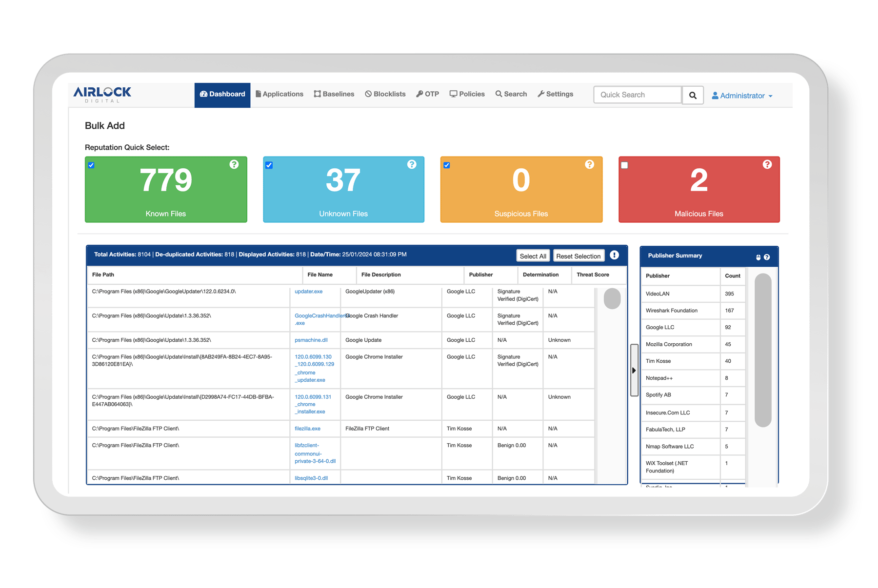This screenshot has width=878, height=588.
Task: Uncheck the Known Files checkbox
Action: [92, 165]
